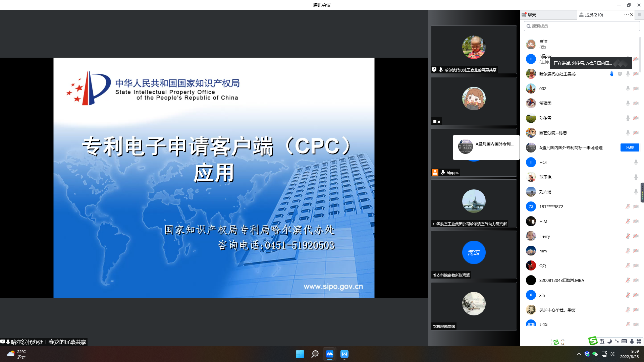Click microphone icon for 园艺分院--陈忠
This screenshot has height=362, width=644.
(628, 133)
